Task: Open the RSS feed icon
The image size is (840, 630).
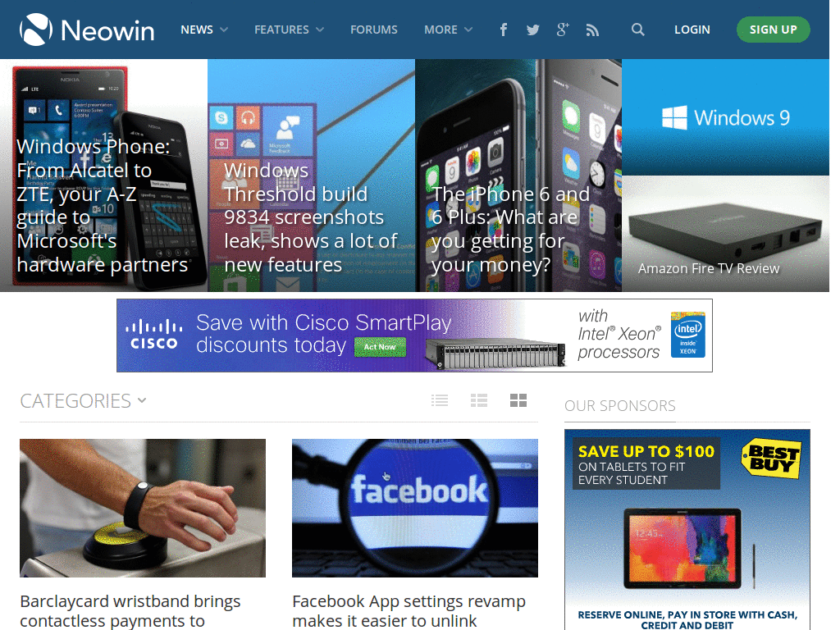Action: point(592,30)
